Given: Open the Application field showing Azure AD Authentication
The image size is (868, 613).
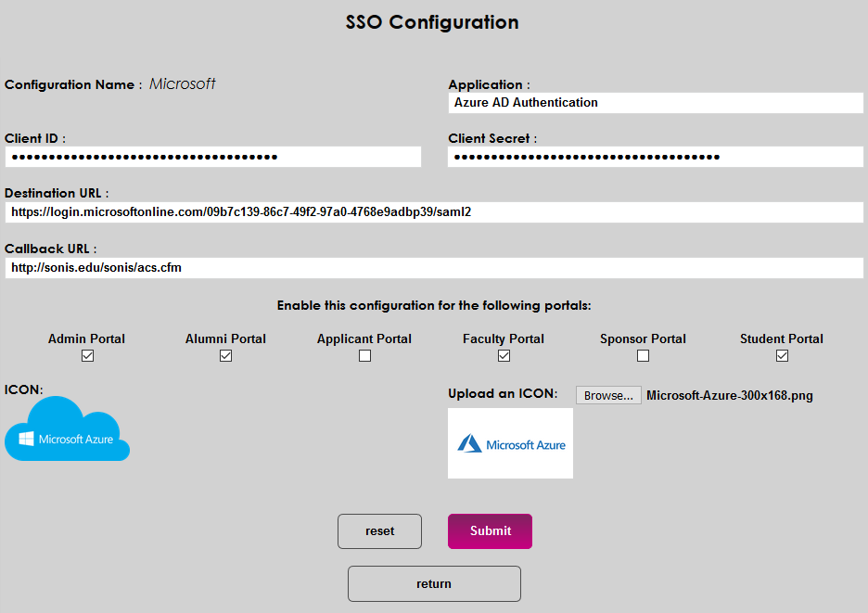Looking at the screenshot, I should pos(656,103).
